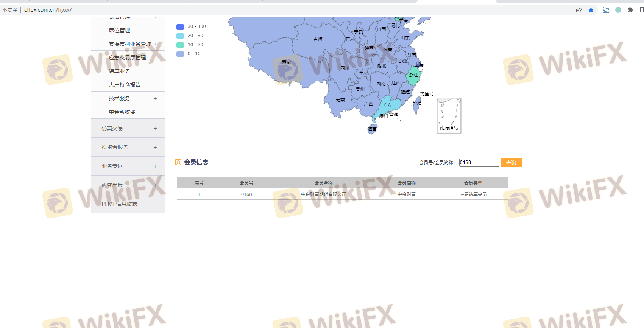Click the green circle extension icon

coord(618,10)
